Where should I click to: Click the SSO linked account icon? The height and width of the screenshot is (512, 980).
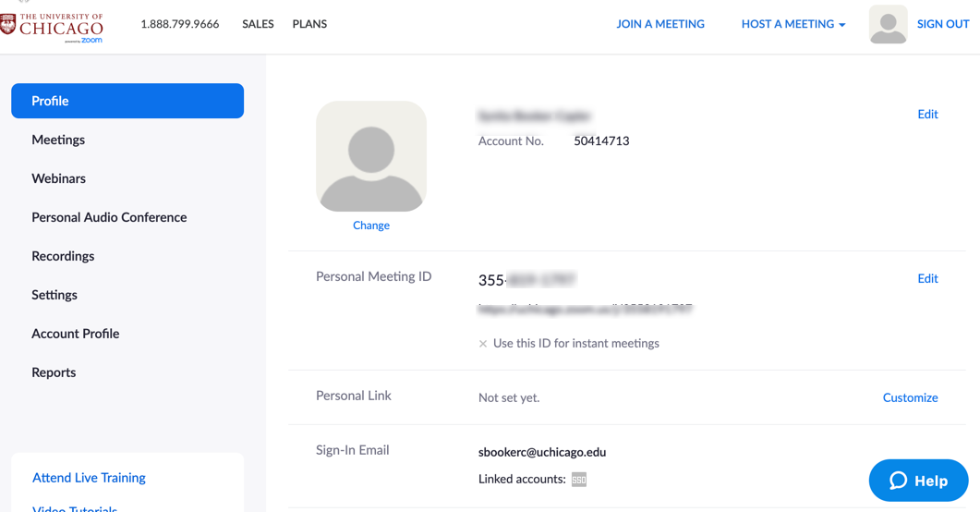click(579, 480)
